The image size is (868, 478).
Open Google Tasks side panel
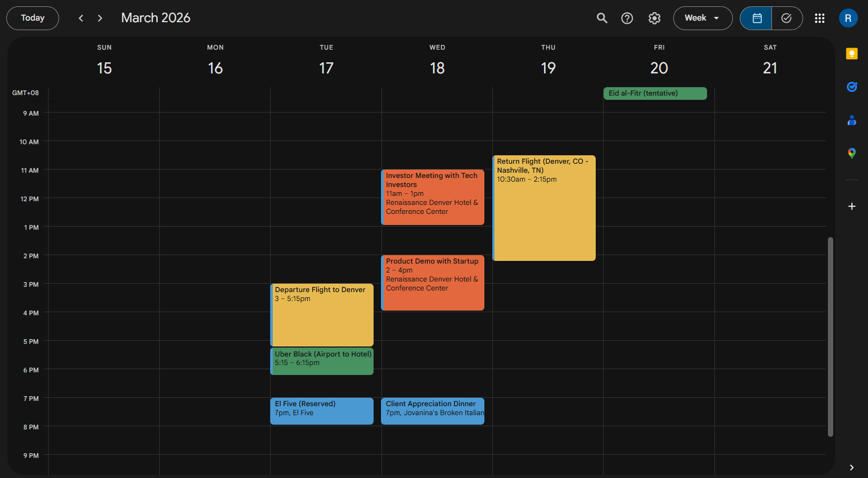[852, 87]
